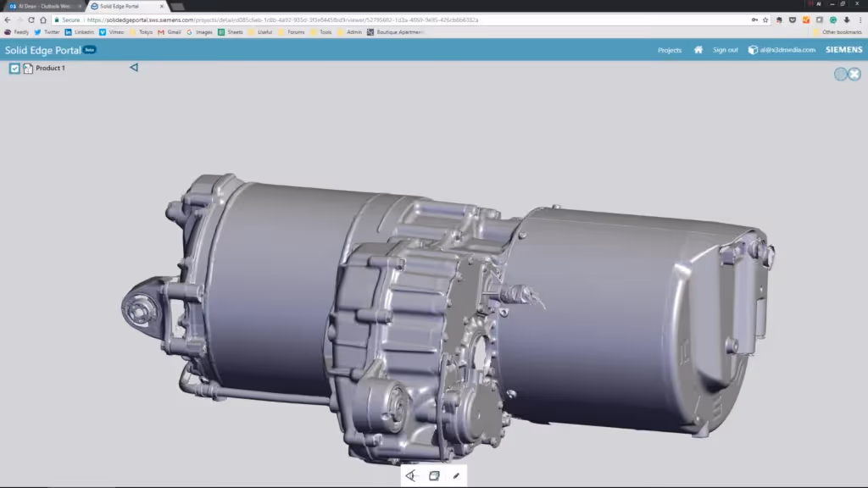Open the Useful bookmarks folder
Viewport: 868px width, 488px height.
coord(260,32)
